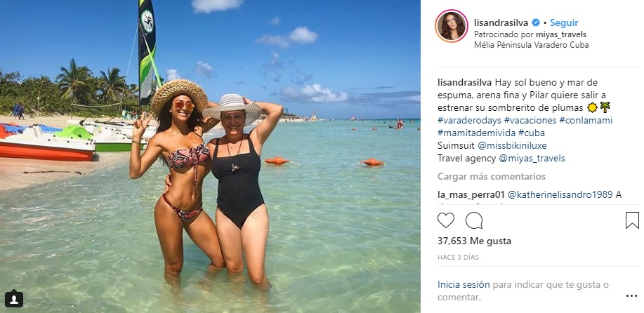644x313 pixels.
Task: Click the beach photo of two women
Action: [x=210, y=156]
